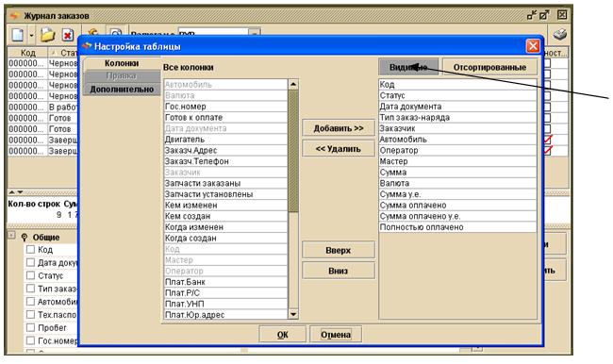Select Код in the visible columns list
Viewport: 613px width, 364px height.
click(x=457, y=85)
